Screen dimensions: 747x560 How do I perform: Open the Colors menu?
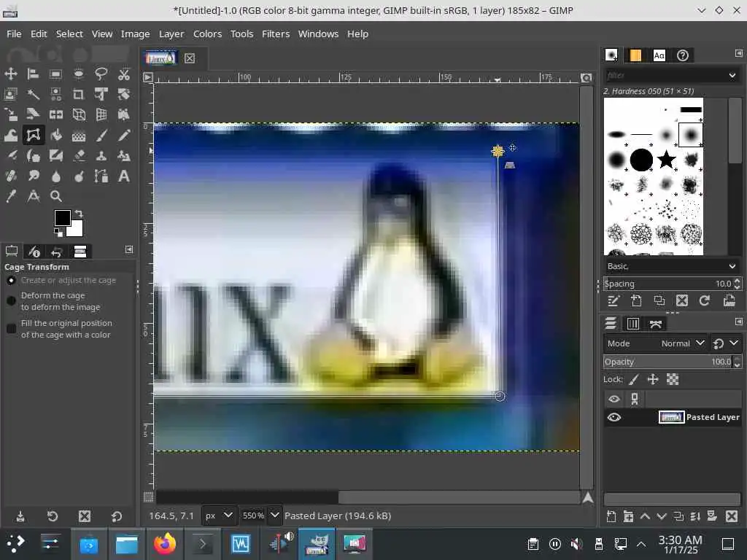coord(207,34)
